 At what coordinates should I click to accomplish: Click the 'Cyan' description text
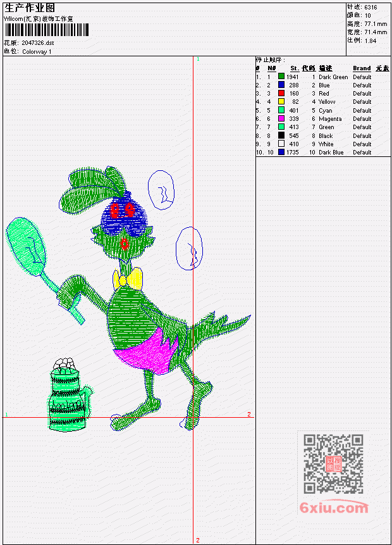coord(326,111)
